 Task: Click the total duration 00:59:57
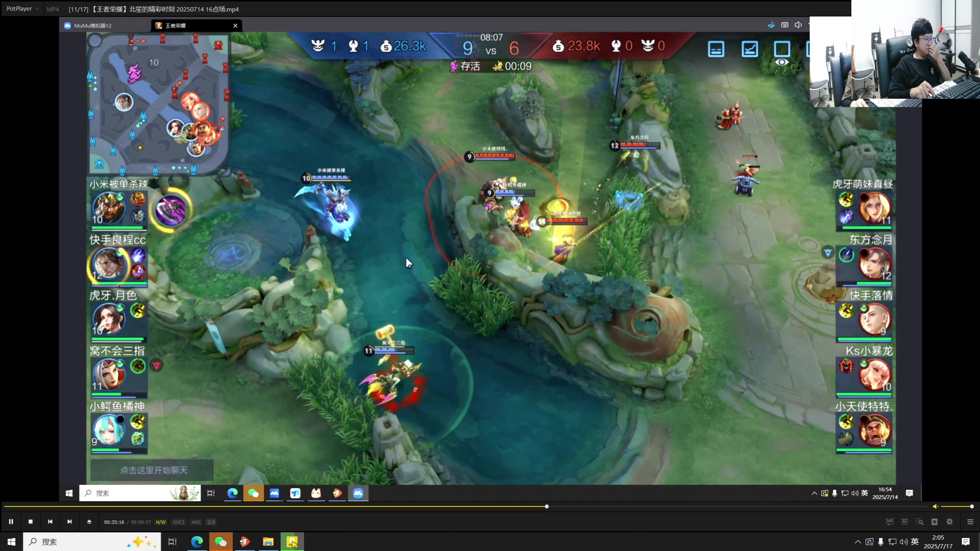coord(141,522)
